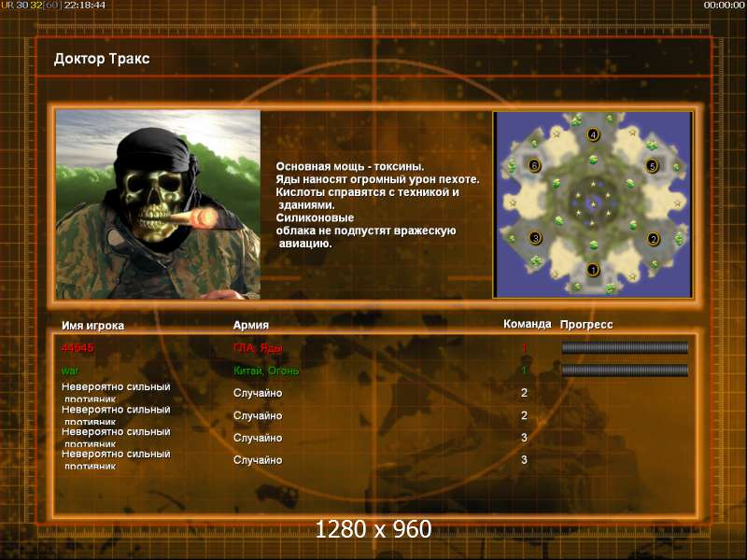The width and height of the screenshot is (747, 560).
Task: Click the 'UR 30 32[60]' overlay counter
Action: (32, 5)
